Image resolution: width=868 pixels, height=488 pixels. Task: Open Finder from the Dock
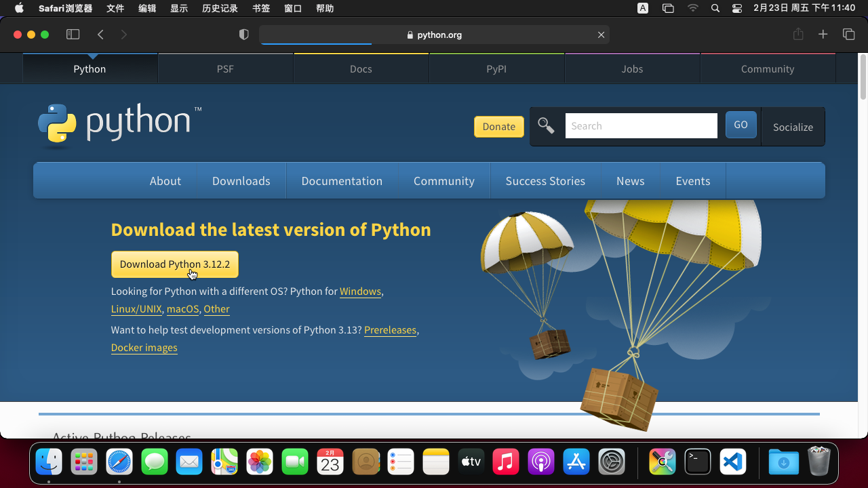[49, 462]
